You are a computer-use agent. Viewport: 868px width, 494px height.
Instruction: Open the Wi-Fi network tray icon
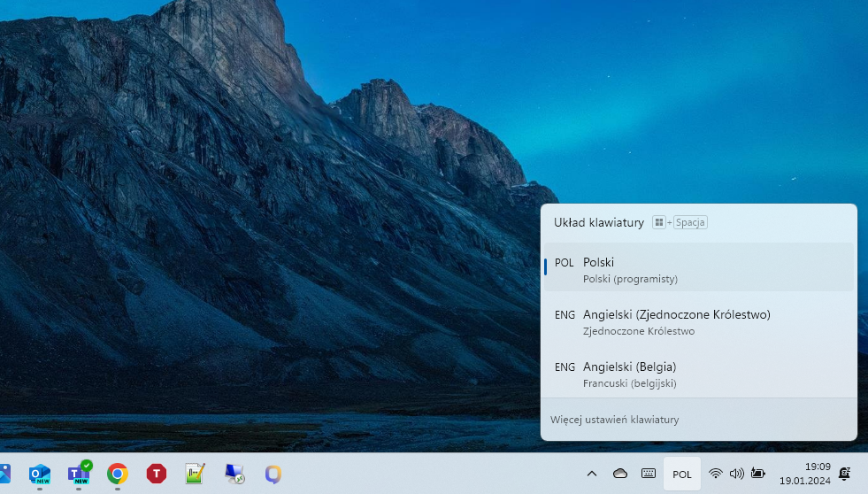(x=716, y=474)
